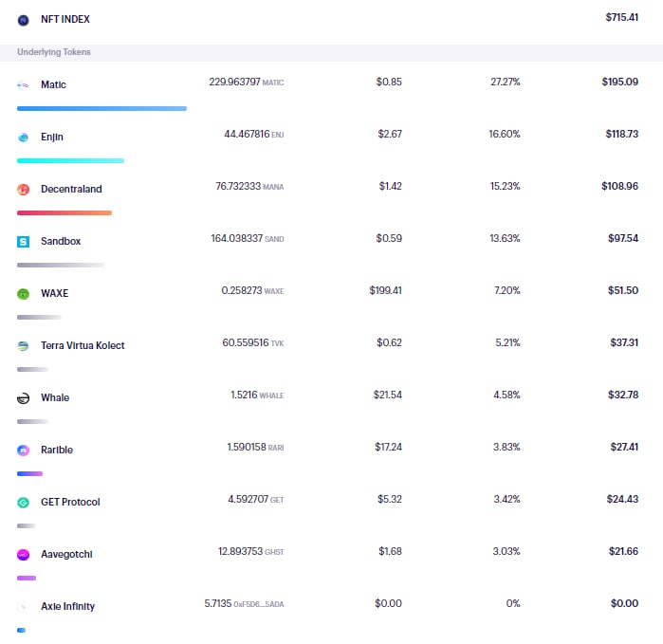
Task: Click the WAXE token icon
Action: point(24,293)
